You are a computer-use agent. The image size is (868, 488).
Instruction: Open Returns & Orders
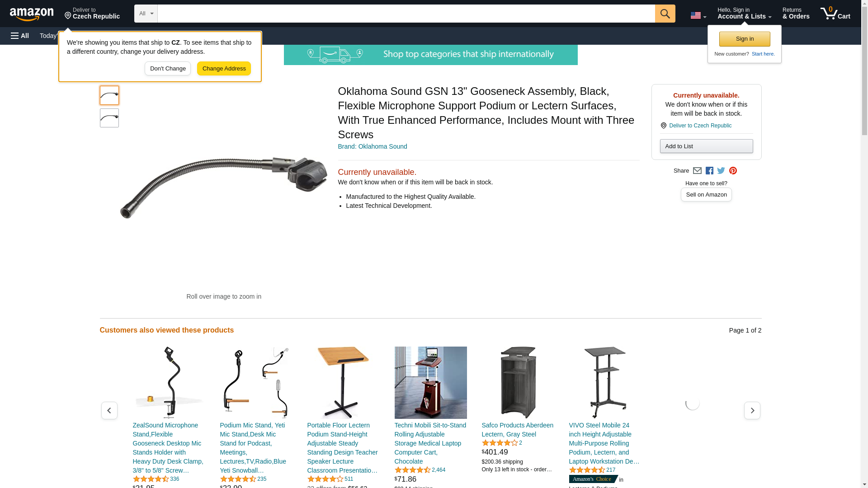coord(796,14)
